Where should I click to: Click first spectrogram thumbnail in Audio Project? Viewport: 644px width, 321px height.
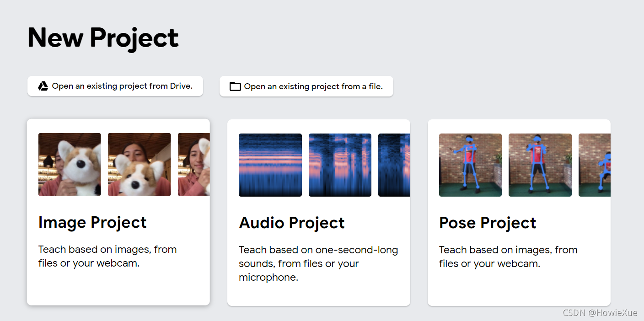click(x=270, y=165)
